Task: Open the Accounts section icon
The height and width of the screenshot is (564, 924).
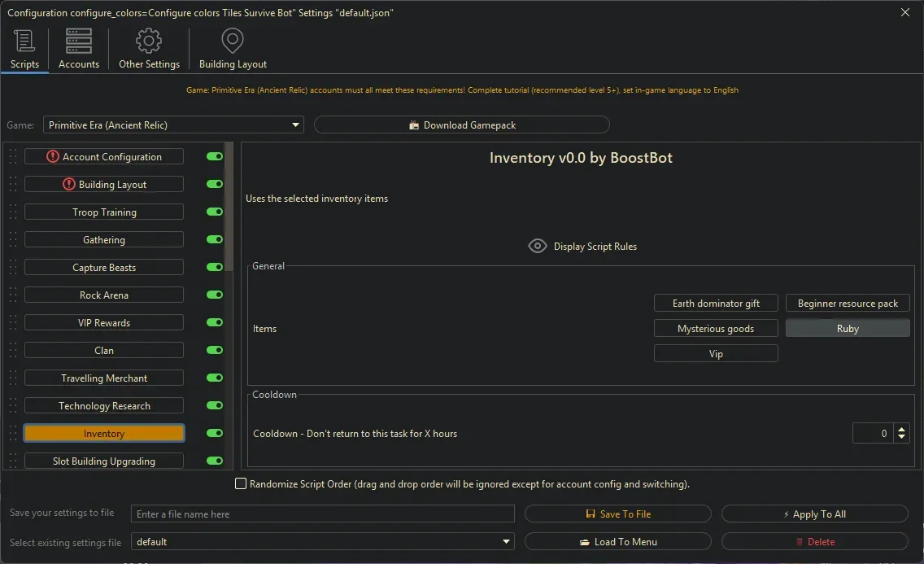Action: pos(78,40)
